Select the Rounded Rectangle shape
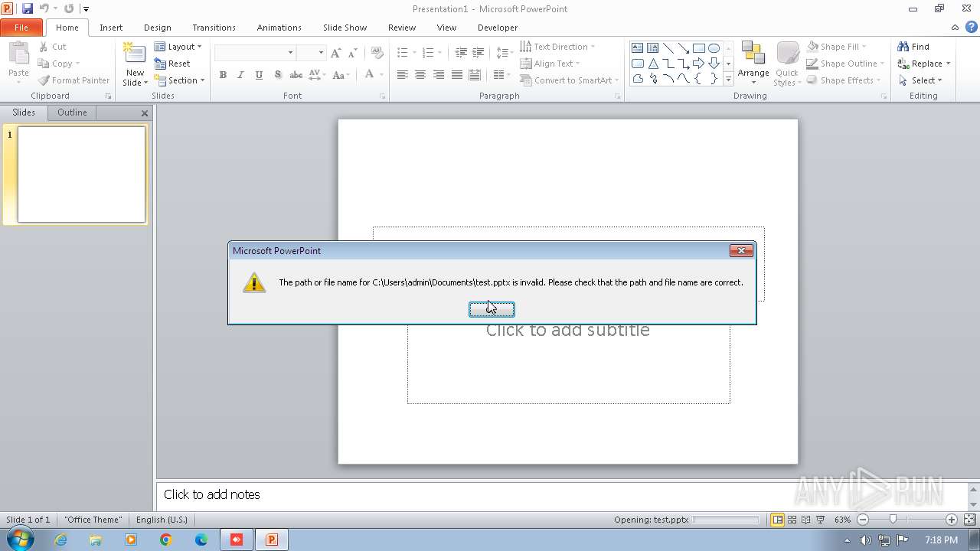 (637, 64)
